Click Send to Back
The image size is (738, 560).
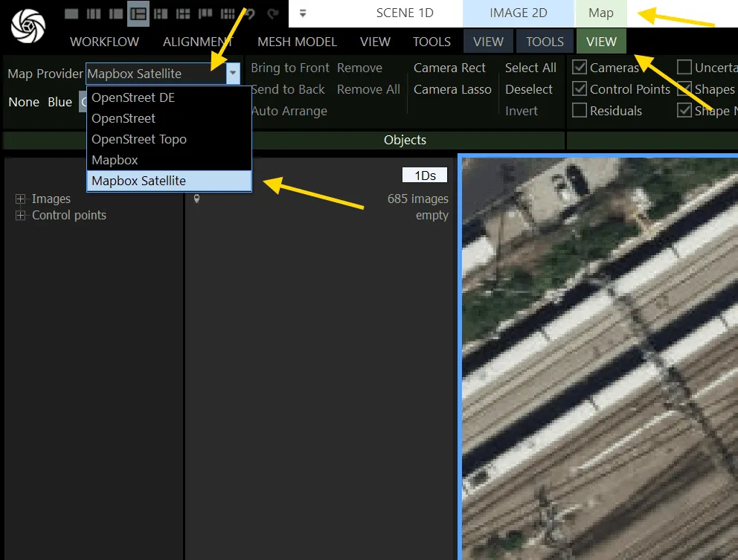[x=288, y=89]
